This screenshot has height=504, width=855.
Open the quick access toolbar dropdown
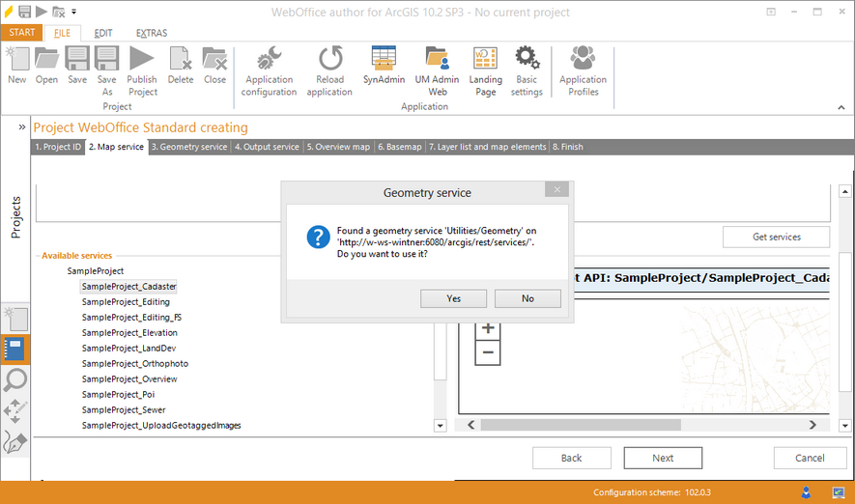click(x=74, y=12)
